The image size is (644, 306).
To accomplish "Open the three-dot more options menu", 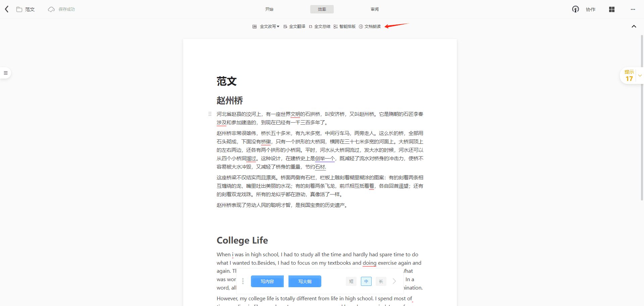I will click(633, 9).
